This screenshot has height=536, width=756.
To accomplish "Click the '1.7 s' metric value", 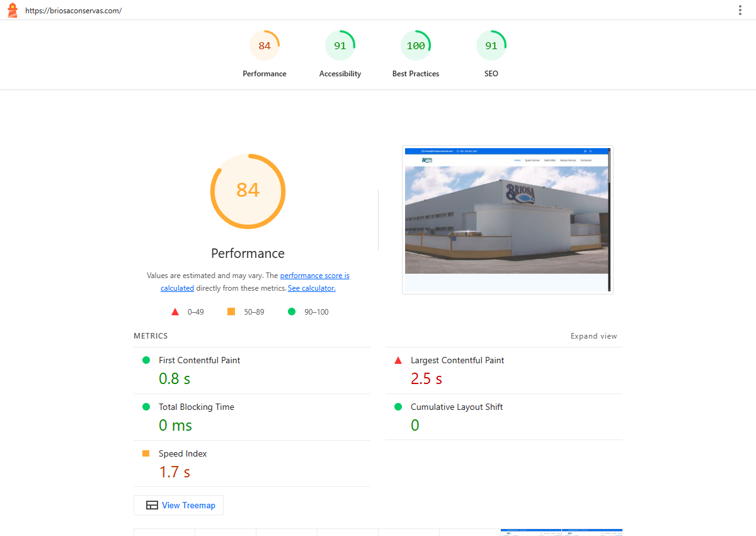I will (x=175, y=472).
